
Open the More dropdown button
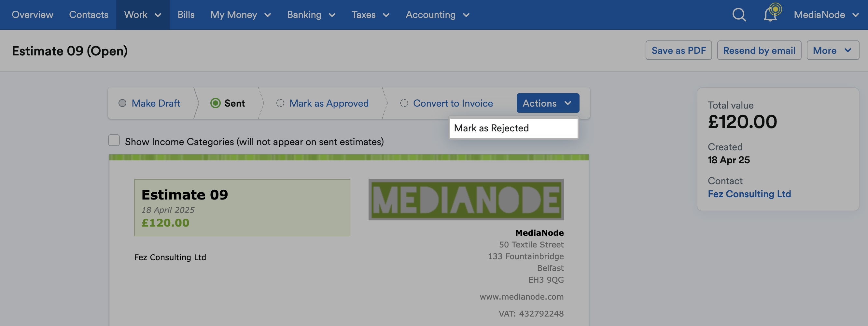click(x=833, y=51)
